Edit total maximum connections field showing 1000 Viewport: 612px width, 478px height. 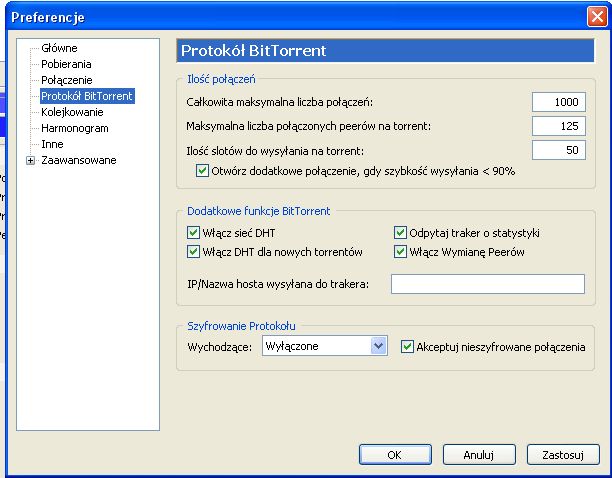559,102
